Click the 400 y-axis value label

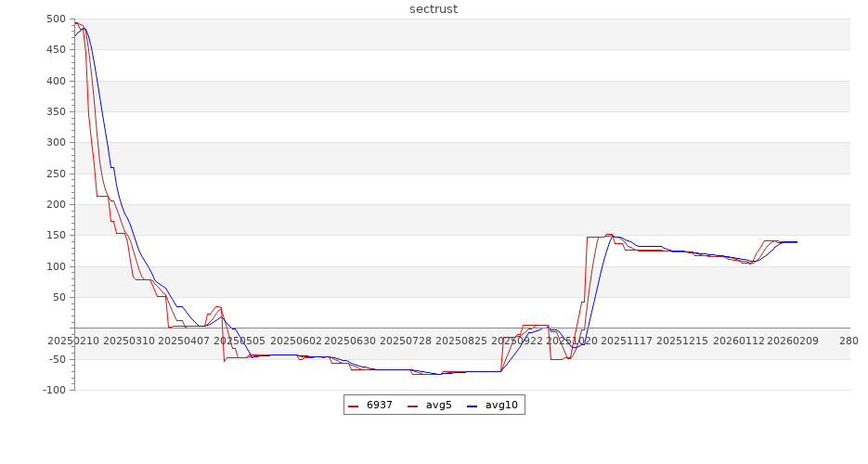point(56,82)
